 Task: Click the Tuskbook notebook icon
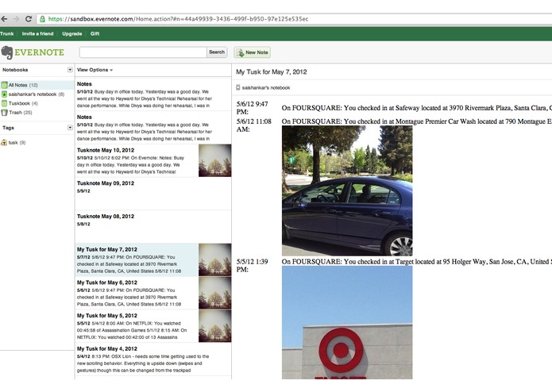pos(4,103)
